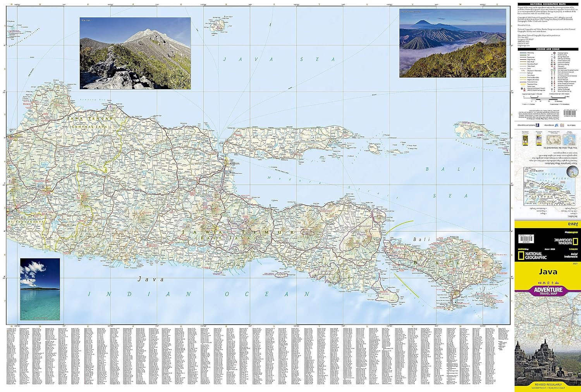Click the National Park icon in the legend
The height and width of the screenshot is (392, 581).
(x=554, y=68)
